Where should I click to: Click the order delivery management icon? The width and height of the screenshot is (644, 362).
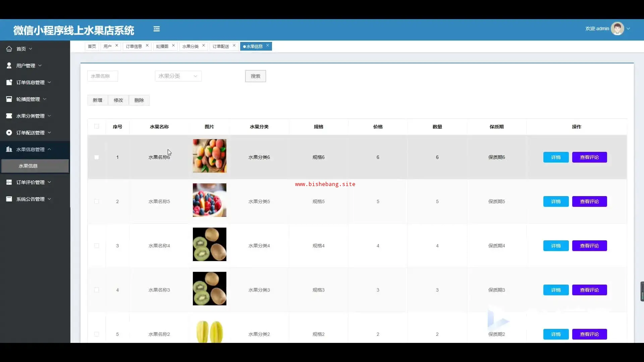tap(9, 133)
